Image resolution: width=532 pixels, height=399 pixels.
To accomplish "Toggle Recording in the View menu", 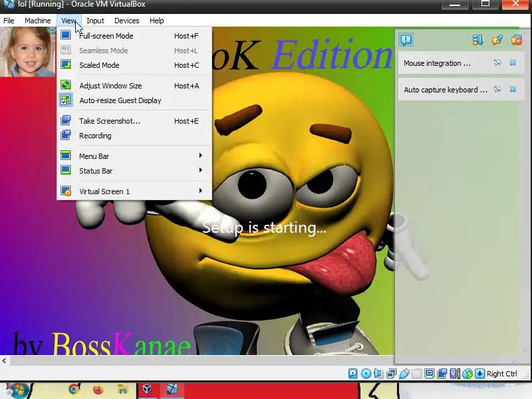I will coord(134,136).
